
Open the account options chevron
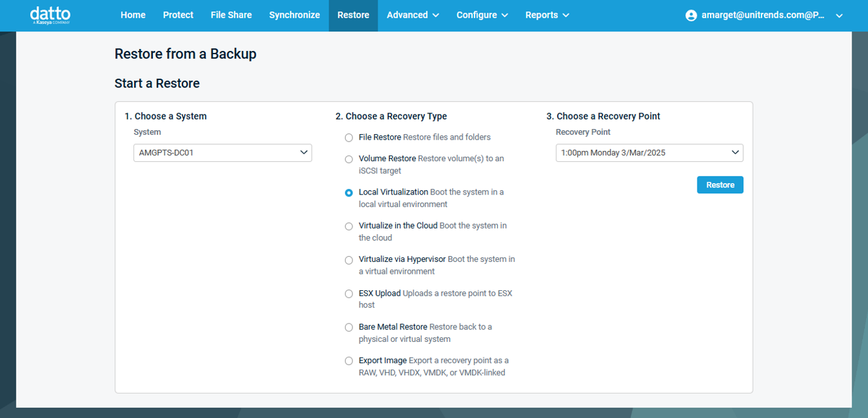pyautogui.click(x=839, y=15)
